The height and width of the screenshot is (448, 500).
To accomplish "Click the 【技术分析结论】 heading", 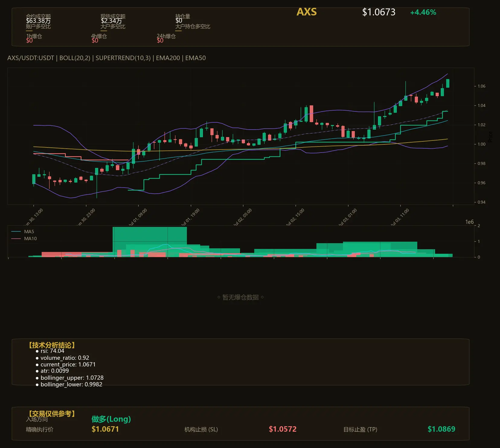I will 51,345.
